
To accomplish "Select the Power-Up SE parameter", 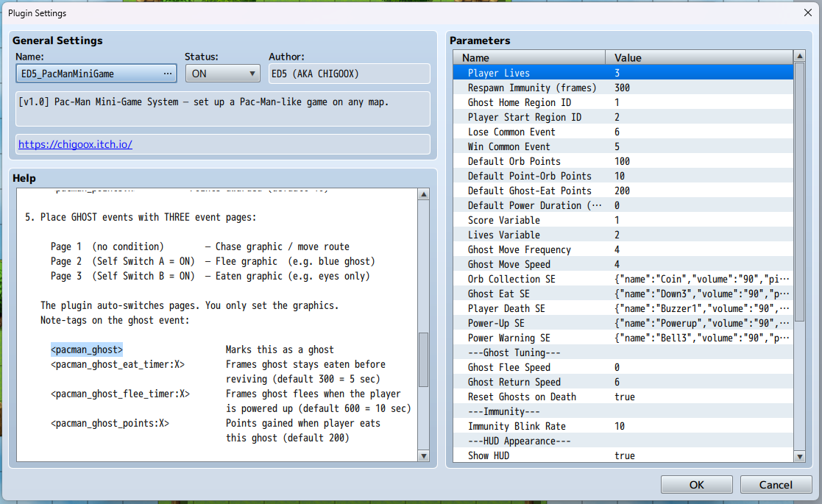I will pyautogui.click(x=623, y=323).
